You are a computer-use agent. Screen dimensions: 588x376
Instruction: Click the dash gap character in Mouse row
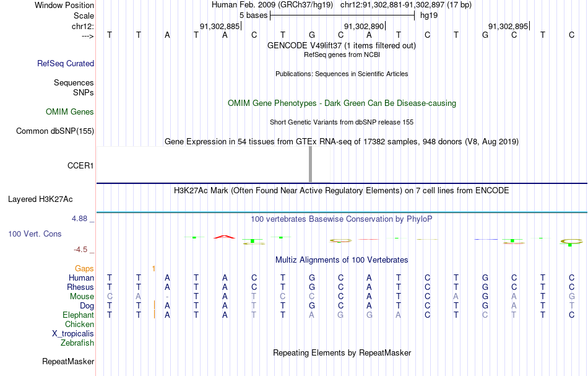(167, 297)
